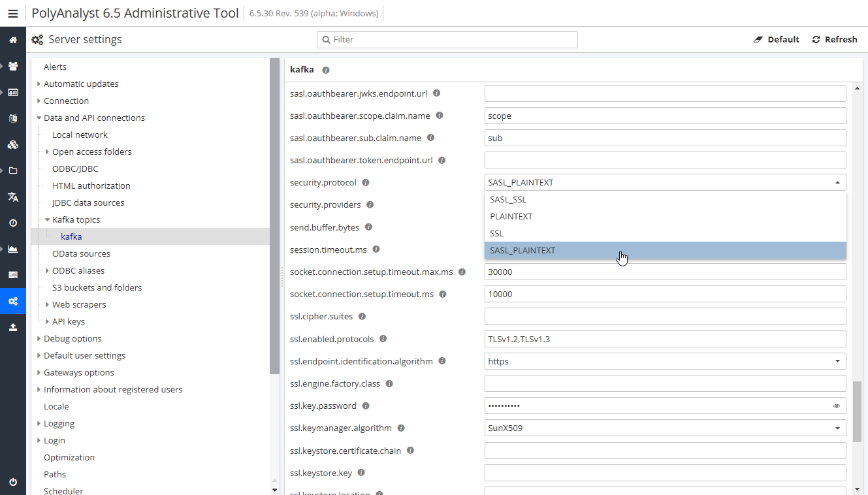Show info for ssl.cipher.suites
Viewport: 868px width, 495px height.
[x=362, y=316]
